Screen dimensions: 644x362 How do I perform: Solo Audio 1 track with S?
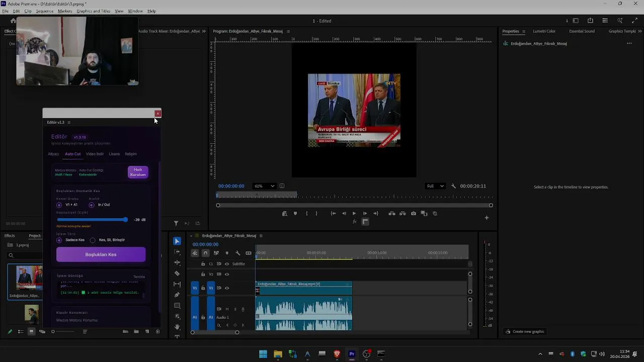(235, 309)
